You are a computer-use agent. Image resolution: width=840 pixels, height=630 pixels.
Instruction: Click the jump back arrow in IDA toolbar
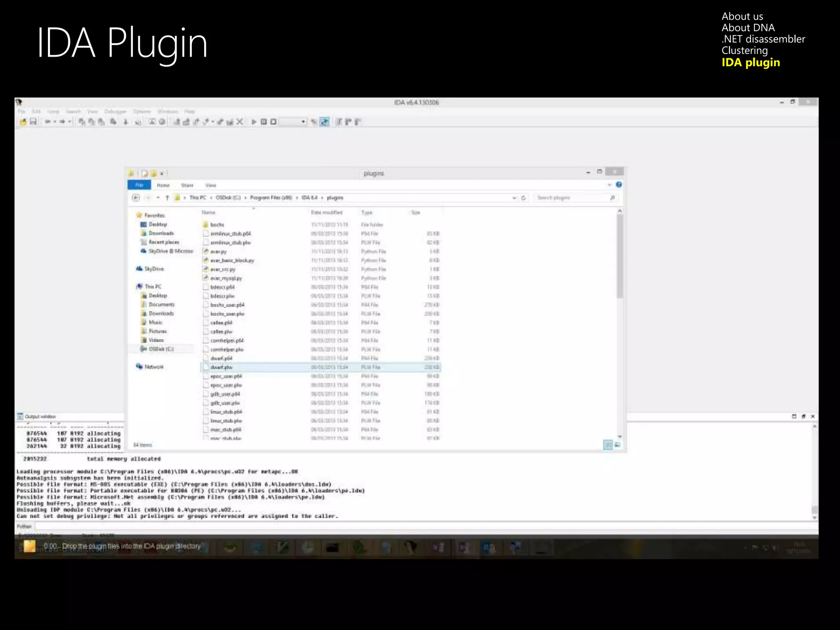pyautogui.click(x=48, y=122)
